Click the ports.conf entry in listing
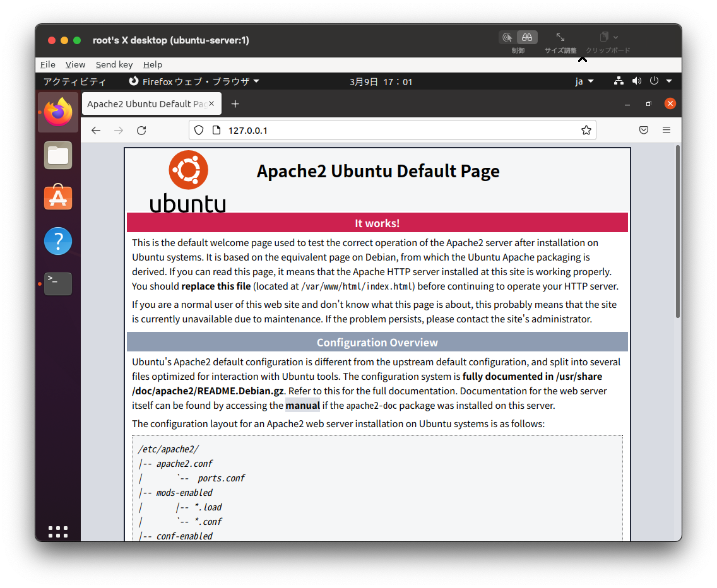The height and width of the screenshot is (588, 717). coord(222,478)
